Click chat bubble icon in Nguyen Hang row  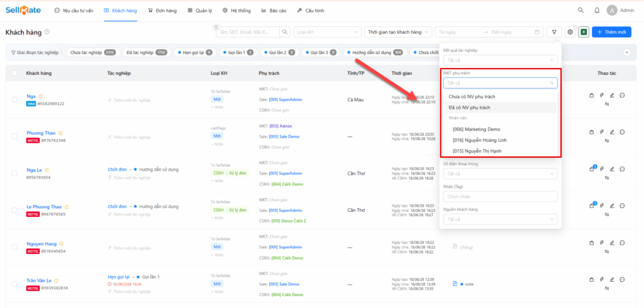pyautogui.click(x=622, y=243)
